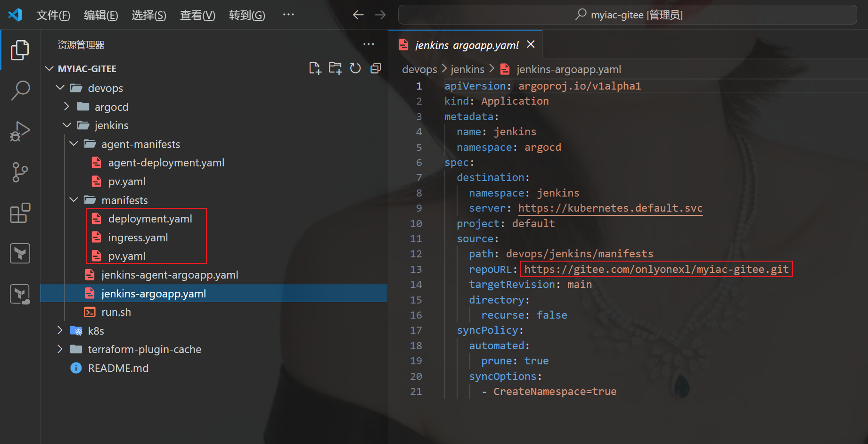Click line number 12 in gutter
The image size is (868, 444).
point(416,254)
